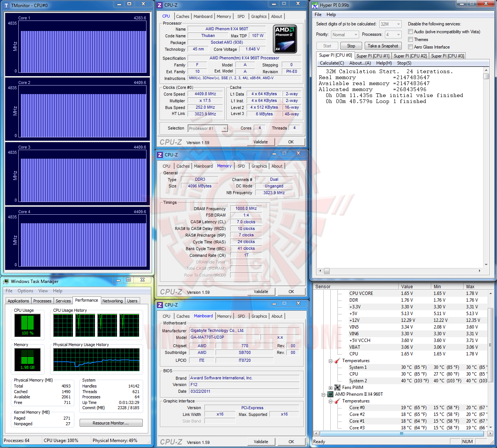Click Validate in the top CPU-Z window

click(261, 142)
